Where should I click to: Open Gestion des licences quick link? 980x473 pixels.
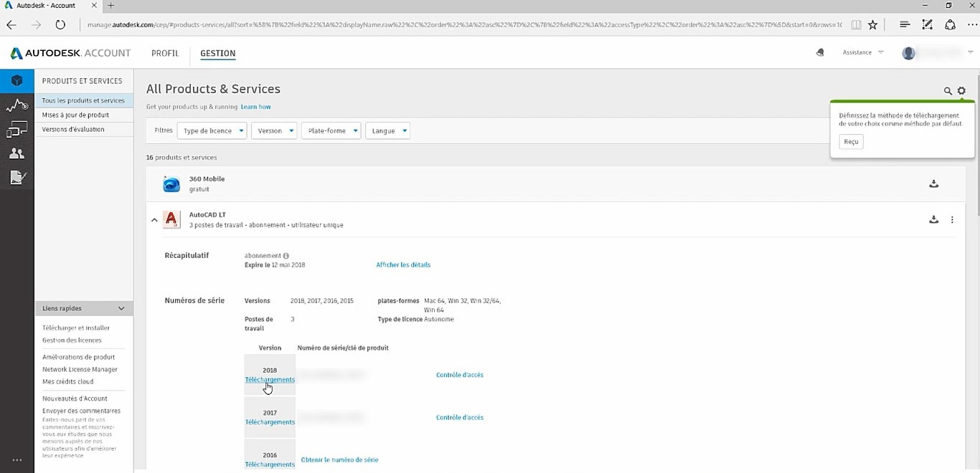(x=72, y=340)
